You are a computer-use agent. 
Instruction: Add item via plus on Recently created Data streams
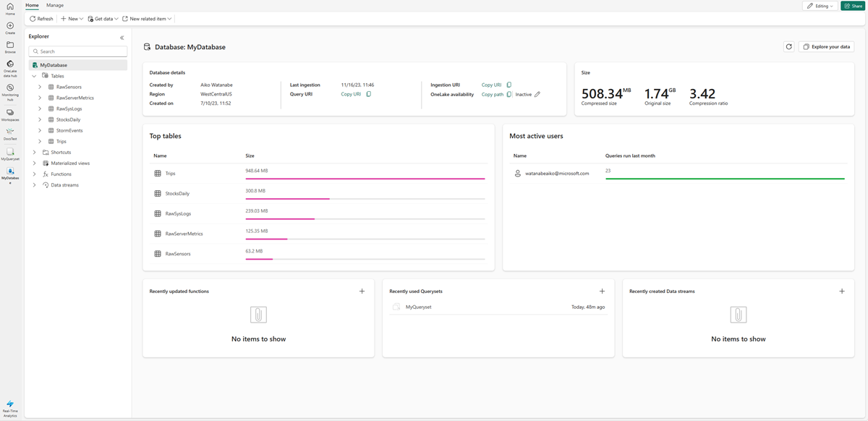pos(842,291)
